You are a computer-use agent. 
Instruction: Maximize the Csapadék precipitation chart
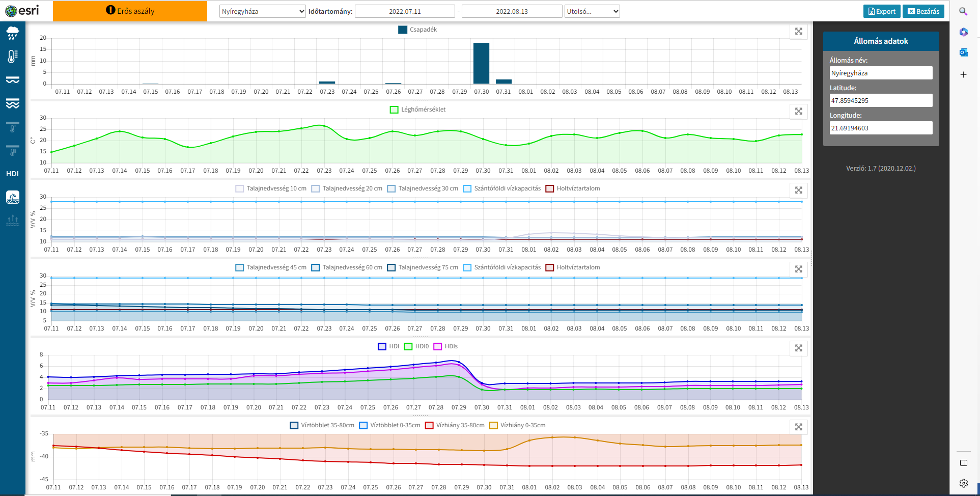coord(798,32)
